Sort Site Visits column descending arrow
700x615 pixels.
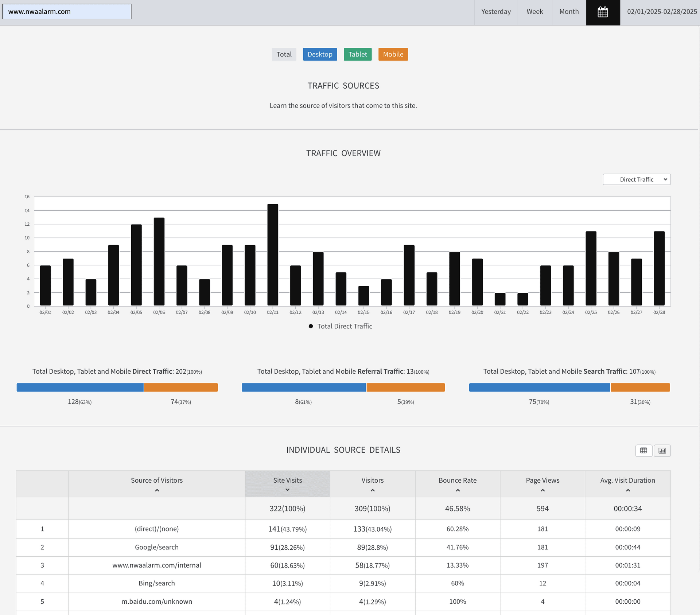click(287, 490)
